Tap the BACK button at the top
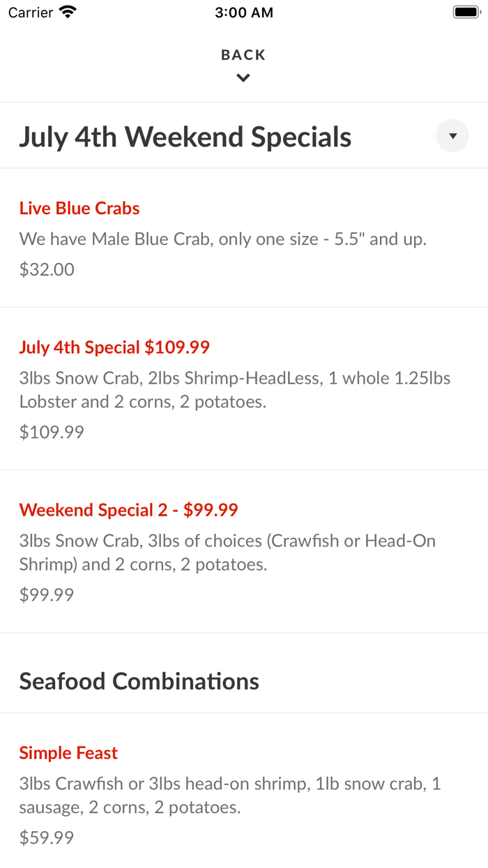Image resolution: width=488 pixels, height=868 pixels. pyautogui.click(x=243, y=54)
